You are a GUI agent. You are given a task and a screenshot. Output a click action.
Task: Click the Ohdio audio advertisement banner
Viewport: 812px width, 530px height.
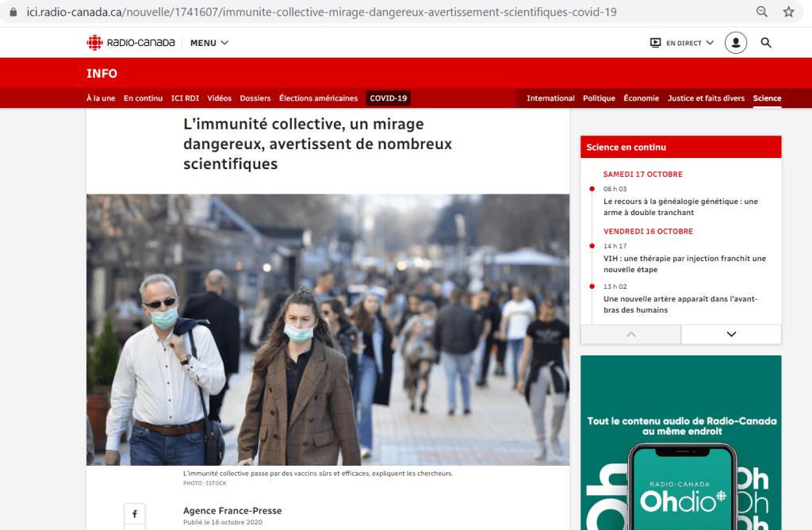click(681, 443)
